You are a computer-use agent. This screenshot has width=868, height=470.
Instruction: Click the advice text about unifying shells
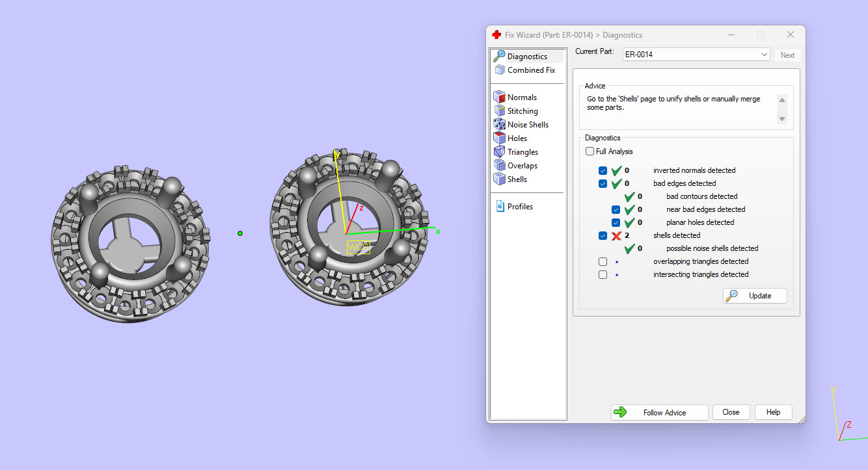673,103
